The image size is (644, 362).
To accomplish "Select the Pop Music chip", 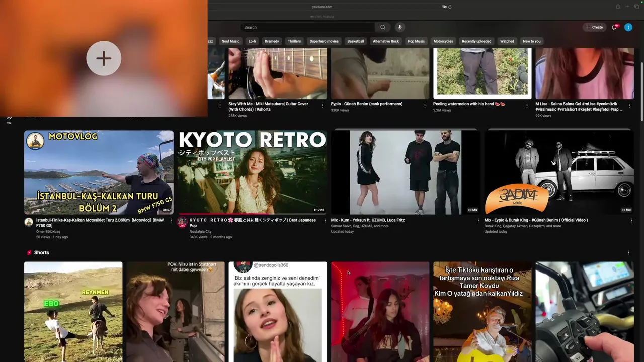I will [416, 41].
